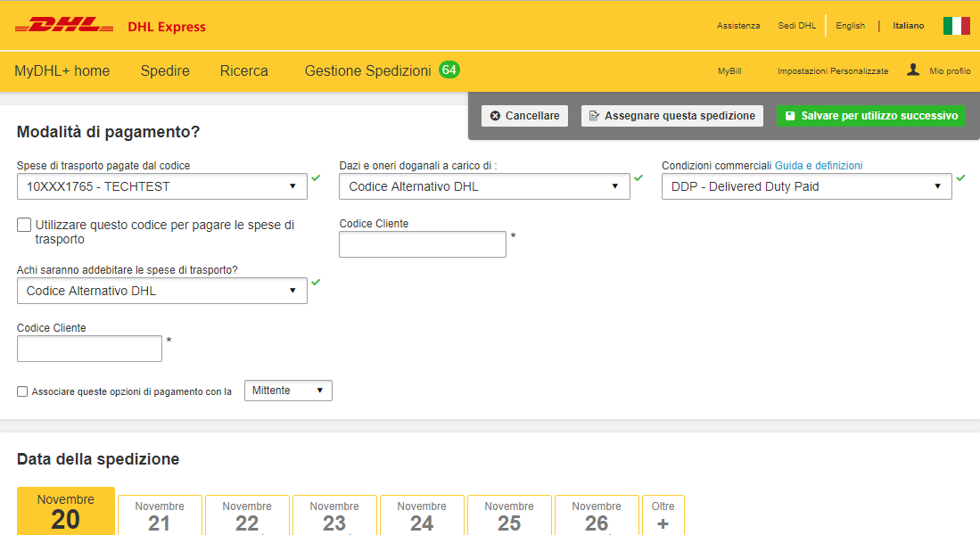Enable Associare queste opzioni di pagamento checkbox

coord(22,391)
